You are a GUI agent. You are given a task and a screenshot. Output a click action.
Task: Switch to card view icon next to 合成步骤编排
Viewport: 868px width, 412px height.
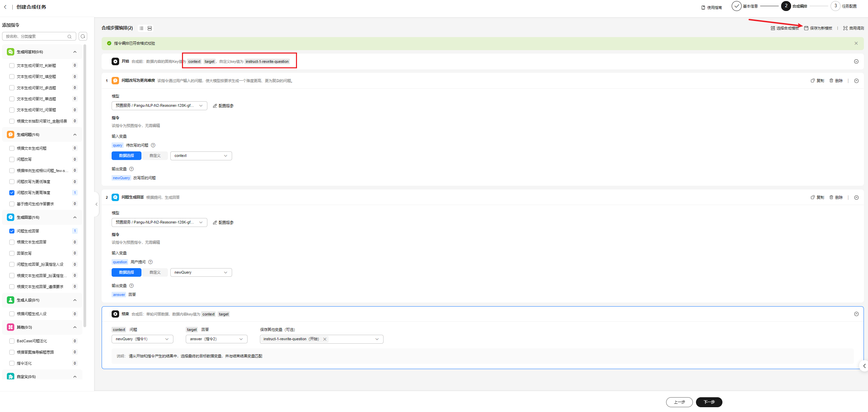coord(150,28)
